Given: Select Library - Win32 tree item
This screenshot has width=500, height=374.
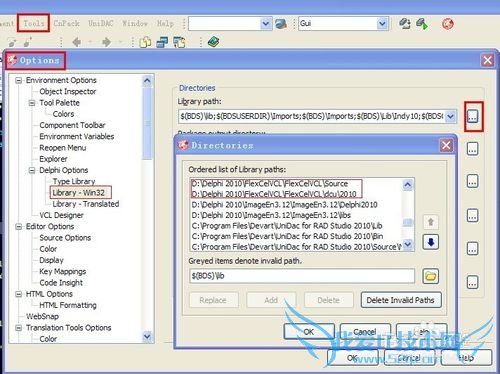Looking at the screenshot, I should click(79, 193).
